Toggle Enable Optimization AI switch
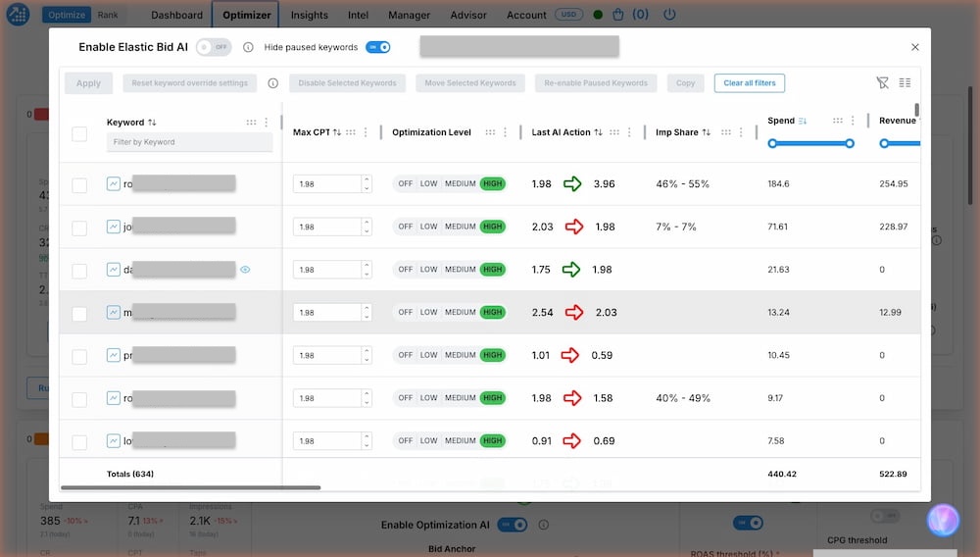 coord(513,525)
